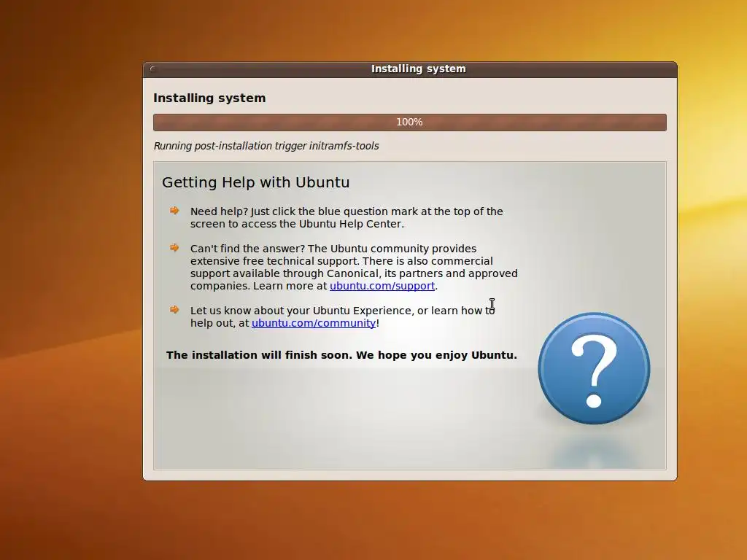The width and height of the screenshot is (747, 560).
Task: Click the bold 'Installing system' heading
Action: pyautogui.click(x=209, y=98)
